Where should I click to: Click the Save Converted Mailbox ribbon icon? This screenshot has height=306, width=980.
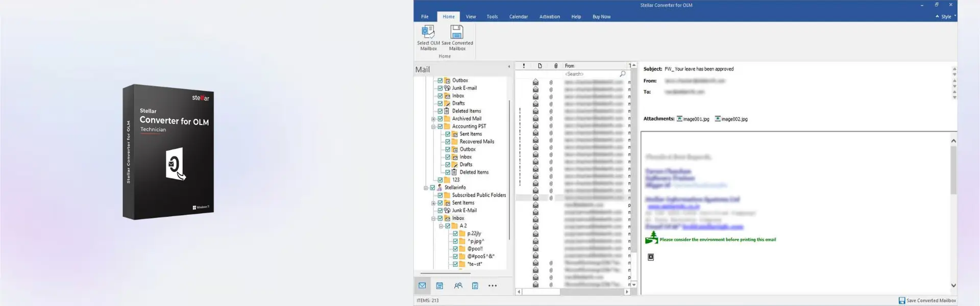pos(457,32)
